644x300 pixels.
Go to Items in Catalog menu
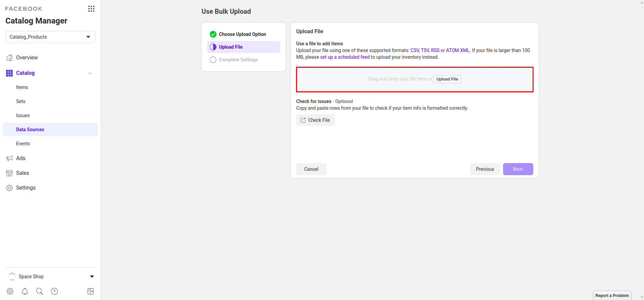click(x=22, y=87)
